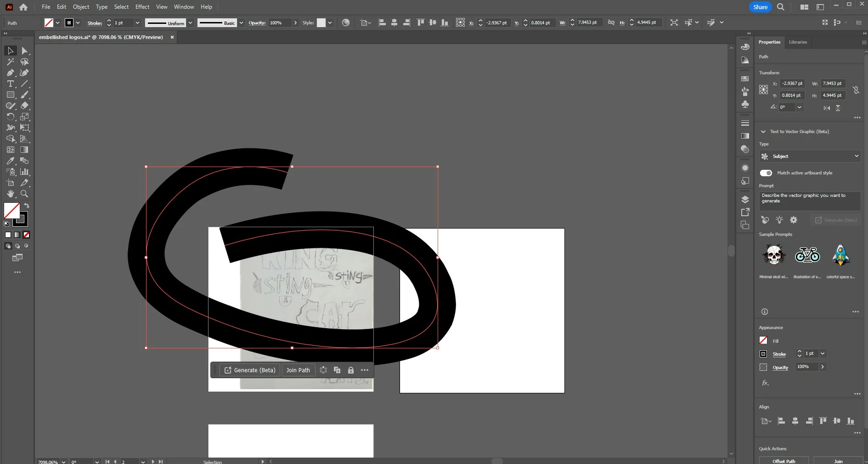Toggle constrain proportions link in control bar
Viewport: 868px width, 464px height.
(x=611, y=22)
